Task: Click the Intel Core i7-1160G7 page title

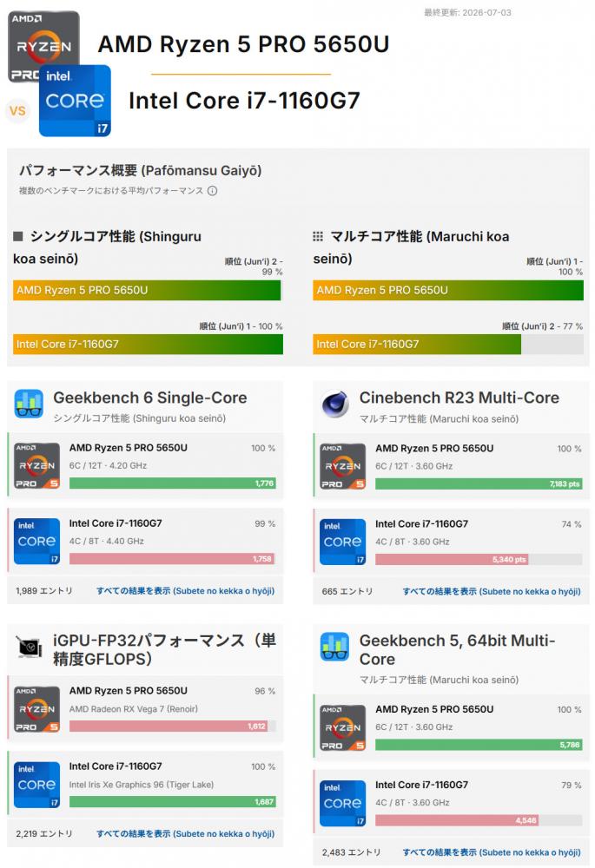Action: 244,101
